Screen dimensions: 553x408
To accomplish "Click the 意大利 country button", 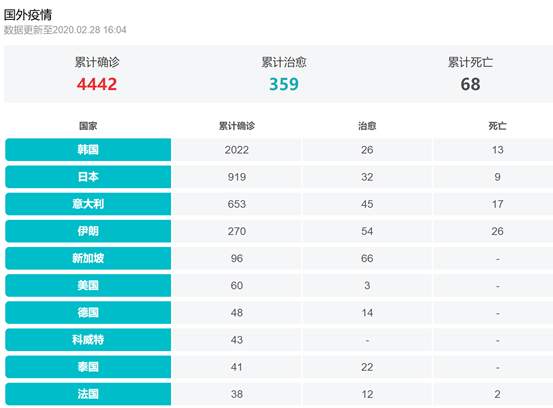I will point(88,204).
